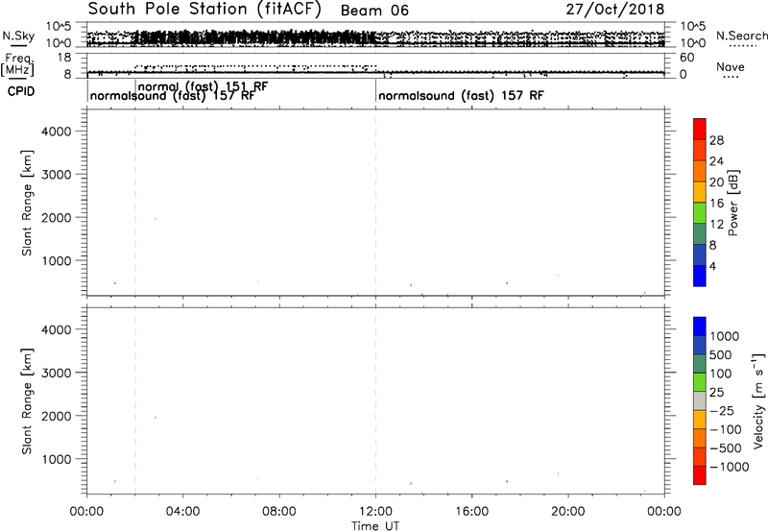Click the "4" power colorbar label
The height and width of the screenshot is (532, 768).
(712, 266)
